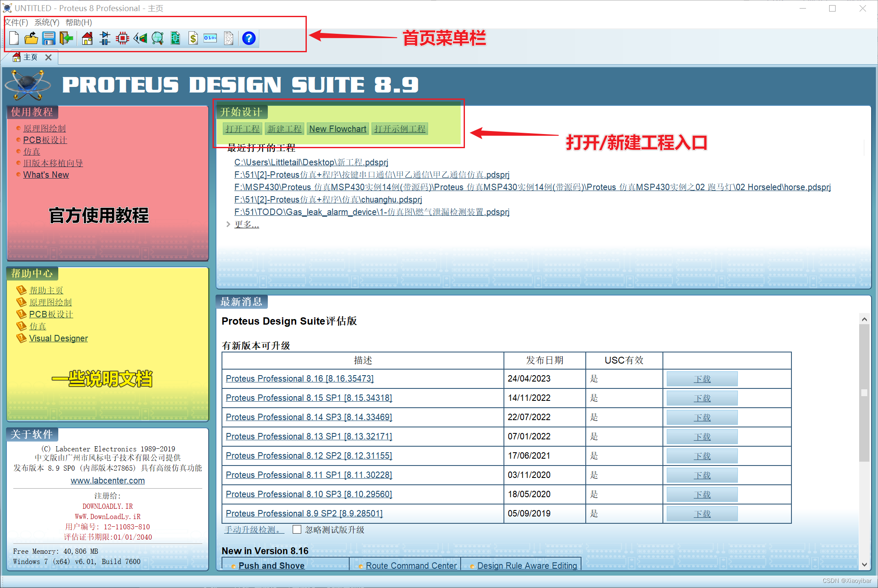Open the Schematic Capture tool icon
This screenshot has height=588, width=878.
click(x=105, y=38)
